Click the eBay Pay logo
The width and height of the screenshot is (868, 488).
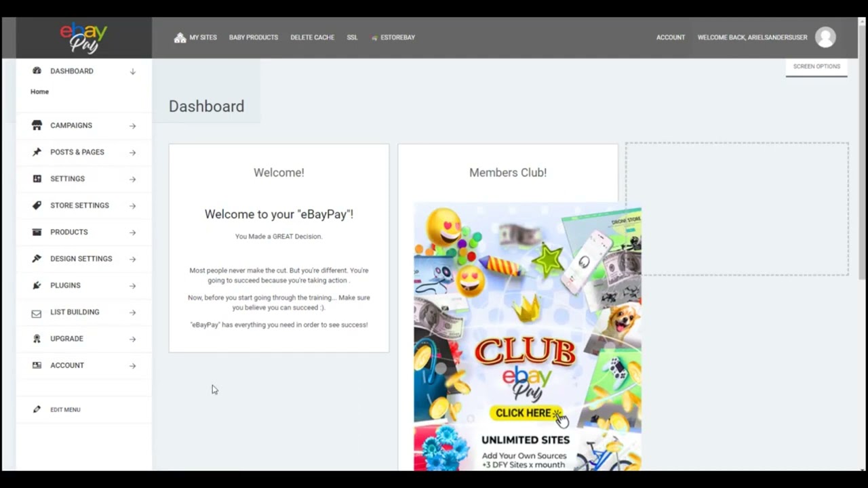(x=83, y=38)
